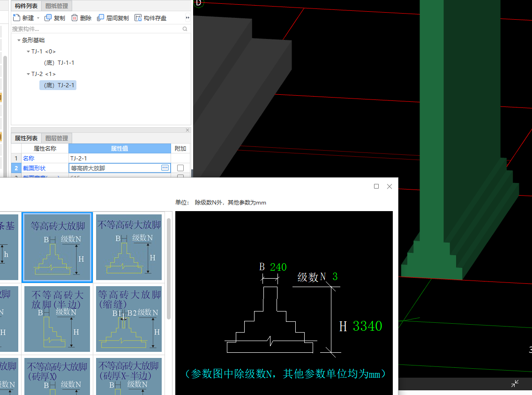Click the 属性名称 column header
The image size is (532, 395).
click(x=45, y=148)
